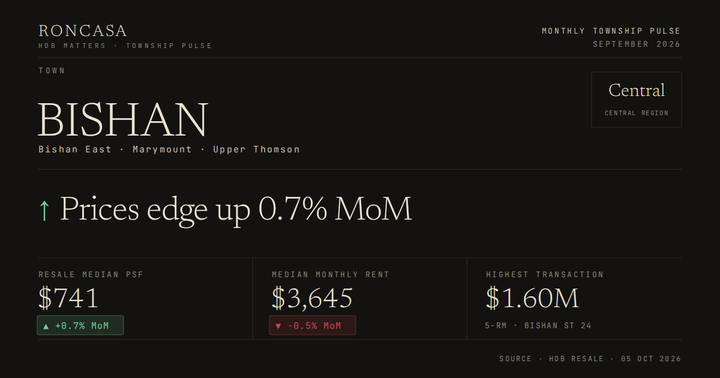This screenshot has height=378, width=720.
Task: Click the $3,645 median monthly rent value
Action: tap(312, 298)
